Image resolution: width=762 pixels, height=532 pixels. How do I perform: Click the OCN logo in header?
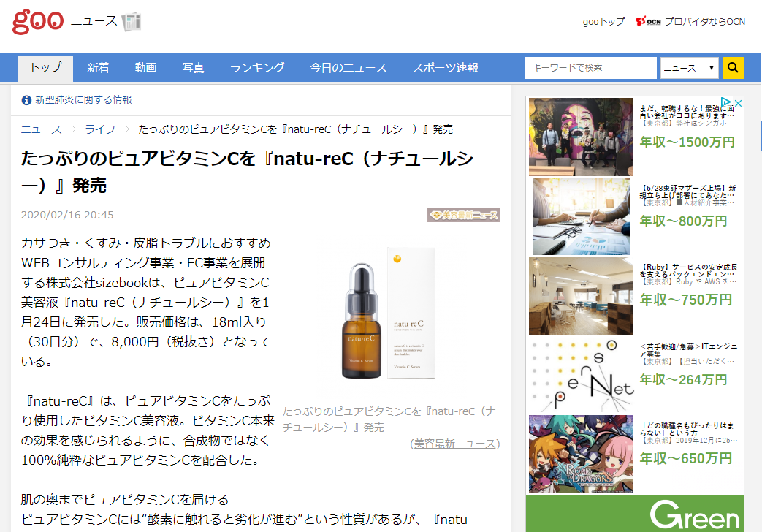click(648, 22)
